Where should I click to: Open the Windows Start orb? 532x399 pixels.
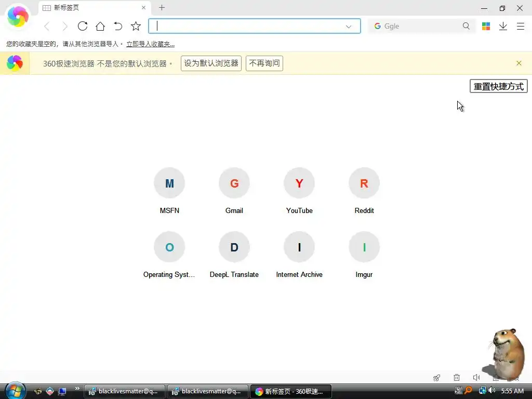(x=15, y=391)
